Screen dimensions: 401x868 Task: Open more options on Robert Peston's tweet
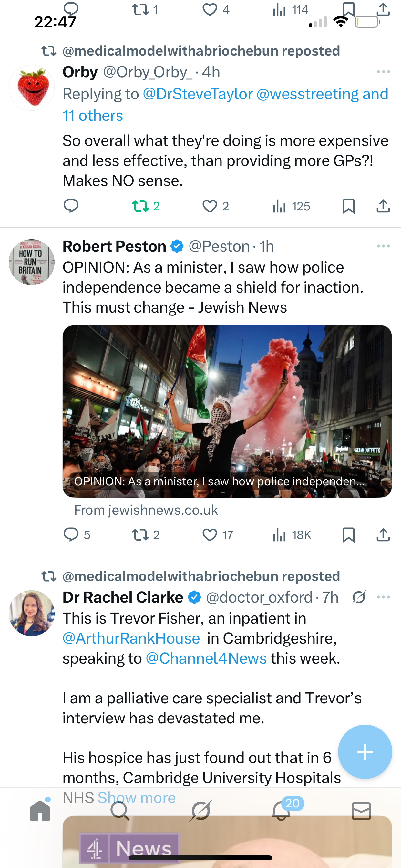pyautogui.click(x=383, y=246)
